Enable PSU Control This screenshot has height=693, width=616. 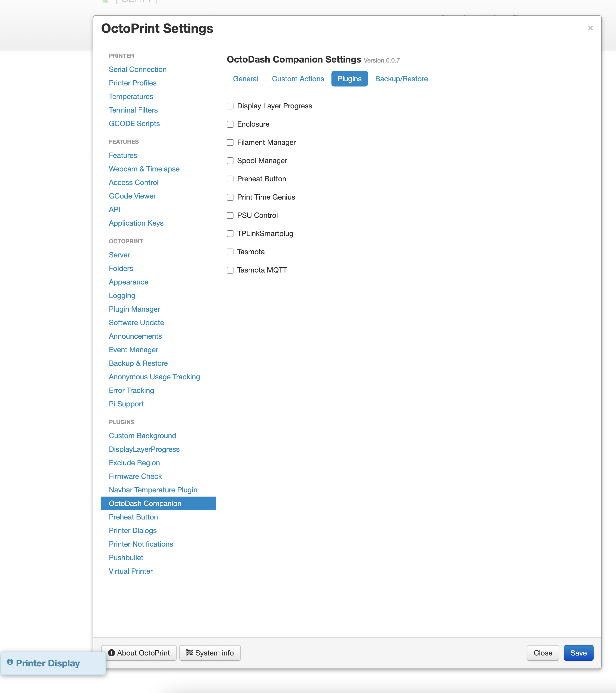click(230, 215)
